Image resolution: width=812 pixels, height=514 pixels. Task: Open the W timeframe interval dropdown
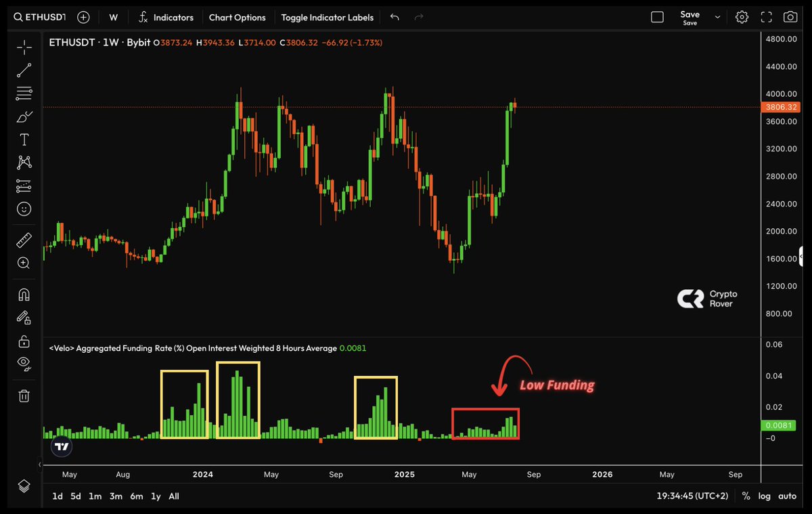[x=114, y=18]
